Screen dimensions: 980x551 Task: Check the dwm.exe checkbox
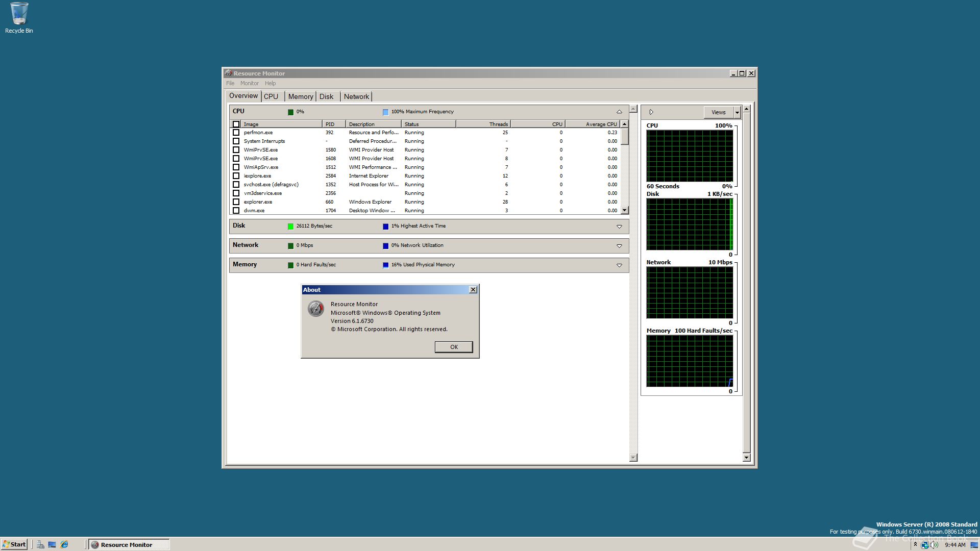(236, 211)
